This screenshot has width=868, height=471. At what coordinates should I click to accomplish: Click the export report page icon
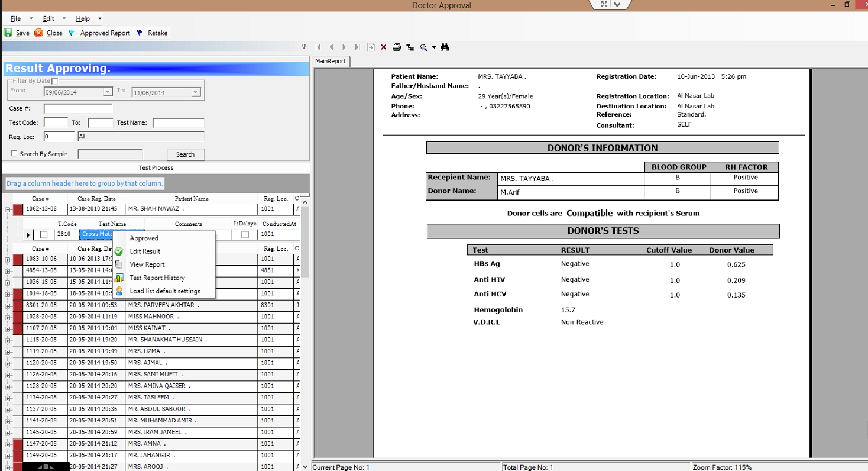click(x=371, y=47)
